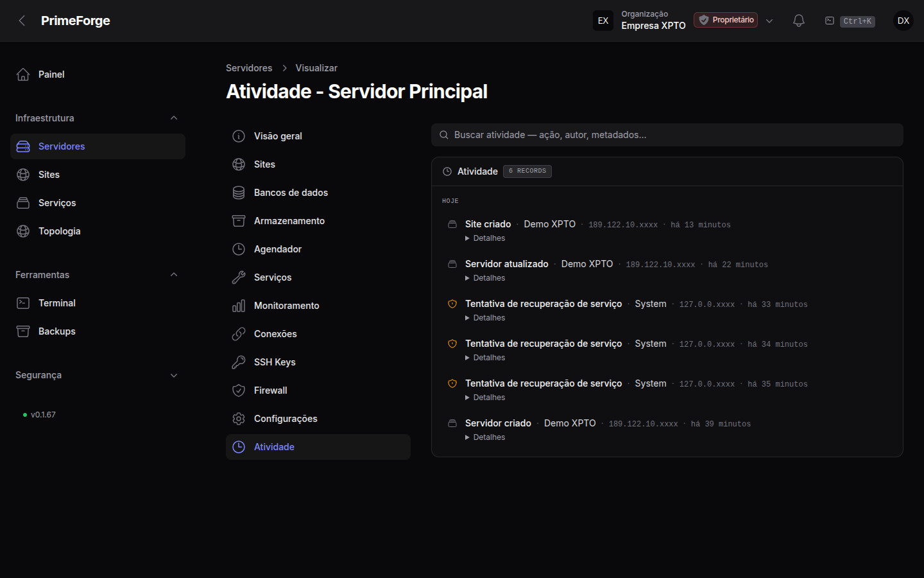The image size is (924, 578).
Task: Collapse the Infraestrutura sidebar group
Action: click(x=174, y=118)
